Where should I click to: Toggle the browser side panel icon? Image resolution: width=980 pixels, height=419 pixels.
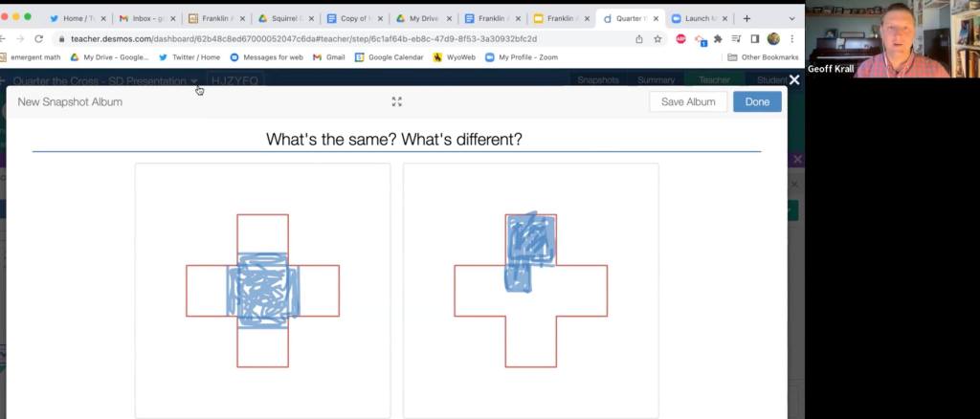tap(754, 39)
